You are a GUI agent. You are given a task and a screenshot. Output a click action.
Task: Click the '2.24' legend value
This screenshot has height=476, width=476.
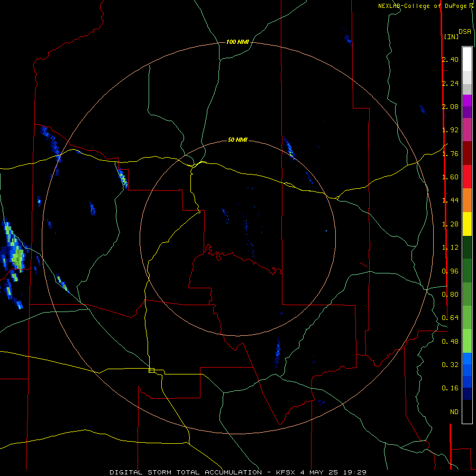click(450, 83)
